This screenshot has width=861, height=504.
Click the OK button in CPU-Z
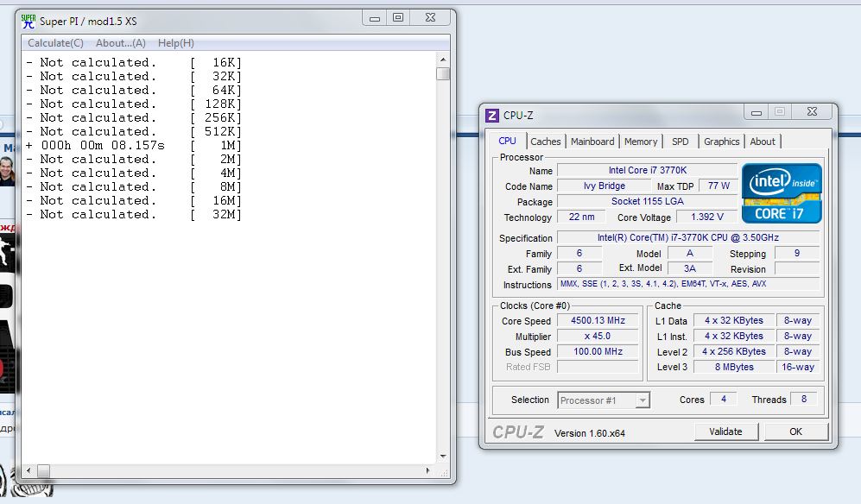pos(795,432)
